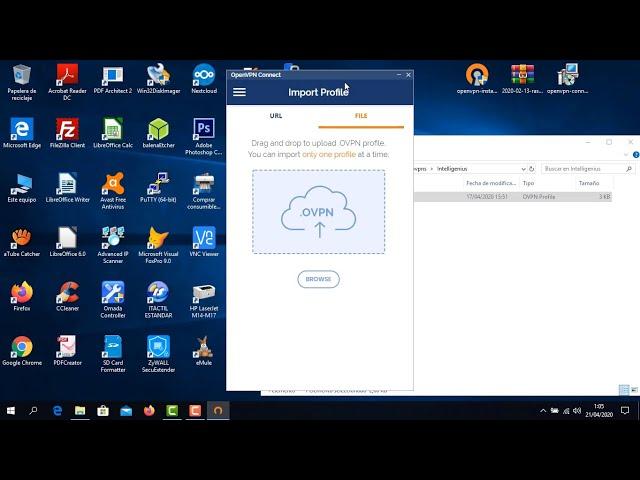The width and height of the screenshot is (640, 480).
Task: Open File Explorer from the taskbar
Action: [80, 411]
